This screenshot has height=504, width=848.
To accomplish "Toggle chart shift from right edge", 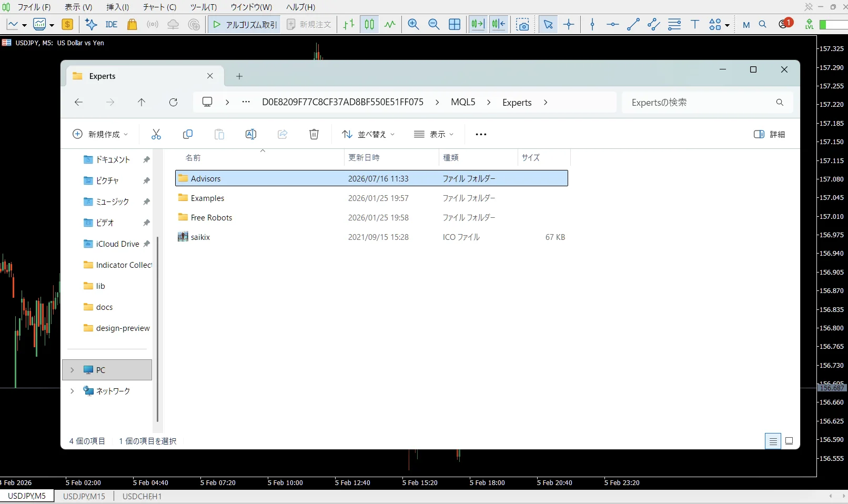I will 499,24.
